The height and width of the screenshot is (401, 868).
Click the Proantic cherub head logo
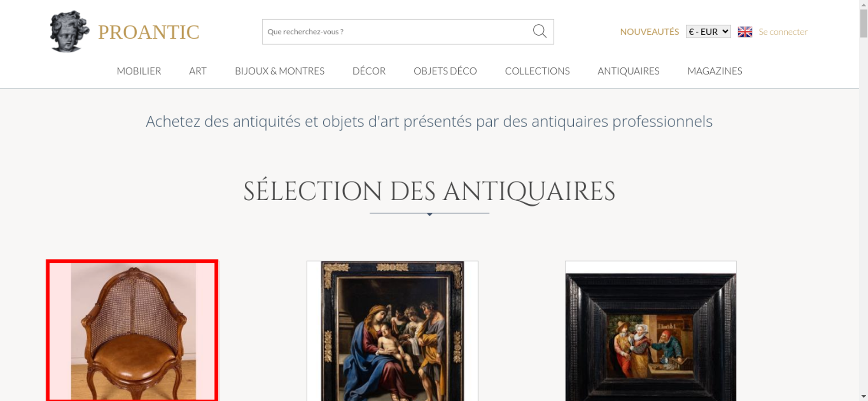pos(69,32)
